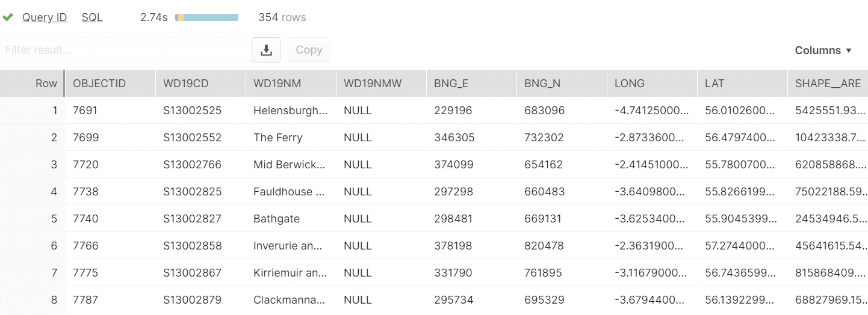This screenshot has height=315, width=868.
Task: Open the Columns dropdown
Action: click(x=823, y=50)
